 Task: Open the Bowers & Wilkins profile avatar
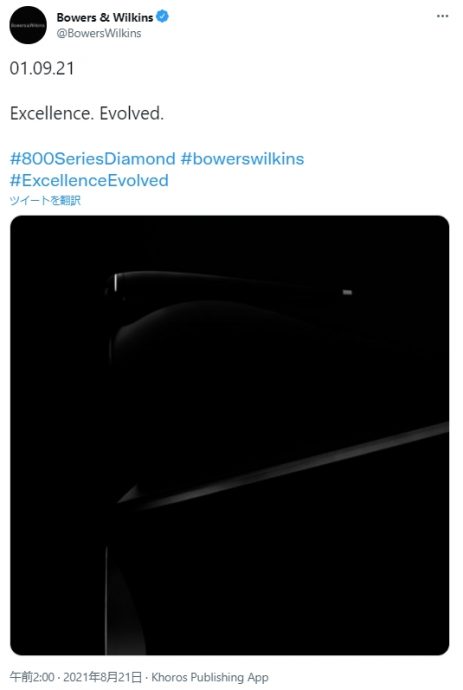coord(28,25)
